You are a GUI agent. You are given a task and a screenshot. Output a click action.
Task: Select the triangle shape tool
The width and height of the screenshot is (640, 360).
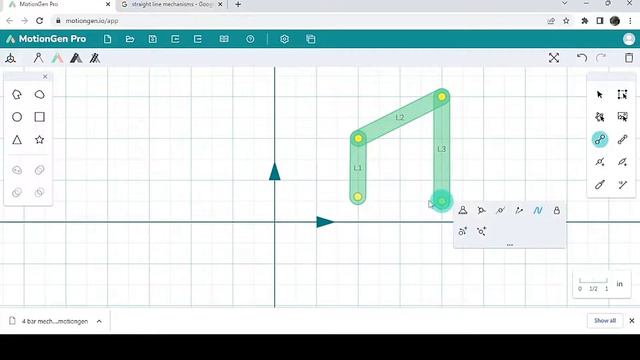coord(17,140)
